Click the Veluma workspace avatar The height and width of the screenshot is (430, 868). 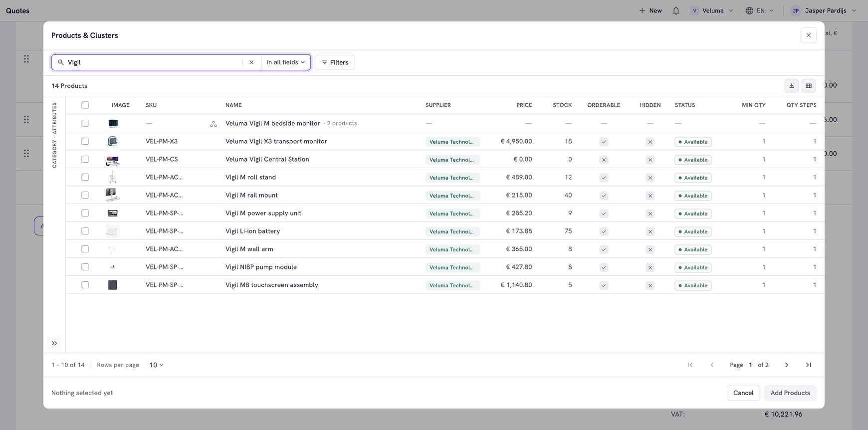(x=694, y=10)
